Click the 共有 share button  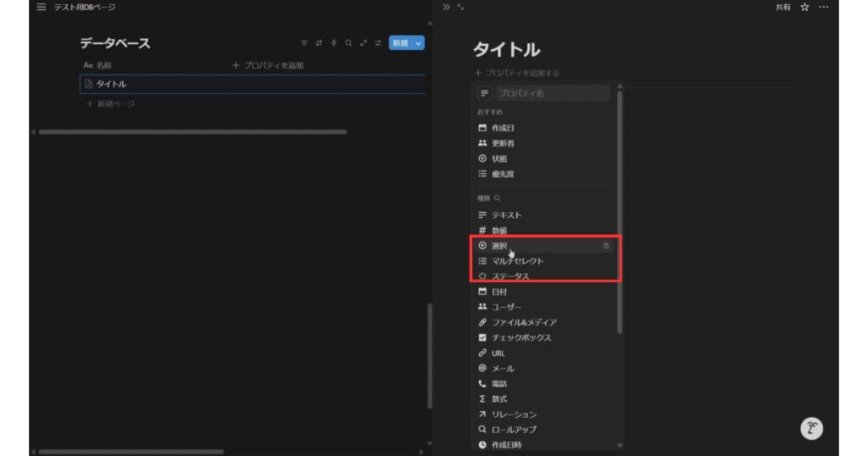point(783,7)
